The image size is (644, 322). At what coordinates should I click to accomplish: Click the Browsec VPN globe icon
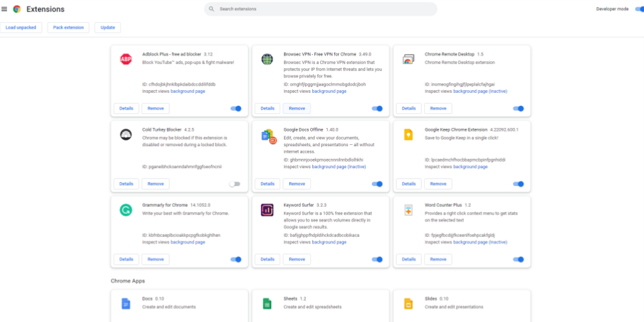[267, 59]
